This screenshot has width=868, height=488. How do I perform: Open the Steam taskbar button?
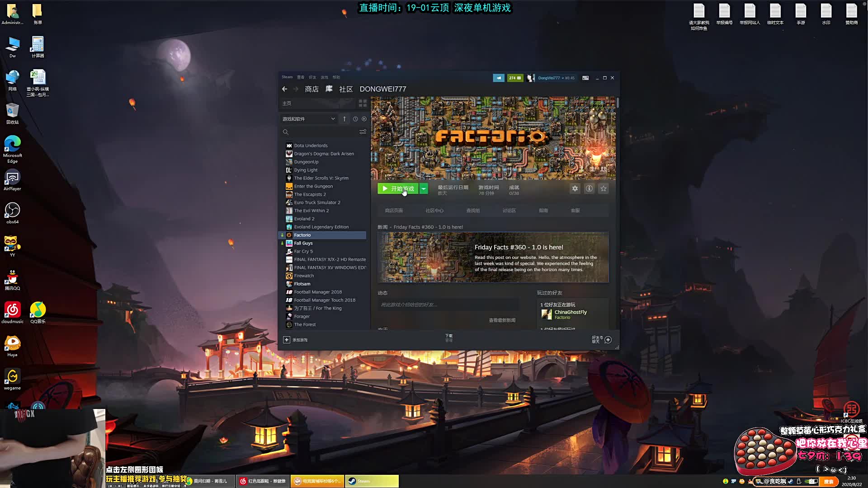[x=372, y=481]
